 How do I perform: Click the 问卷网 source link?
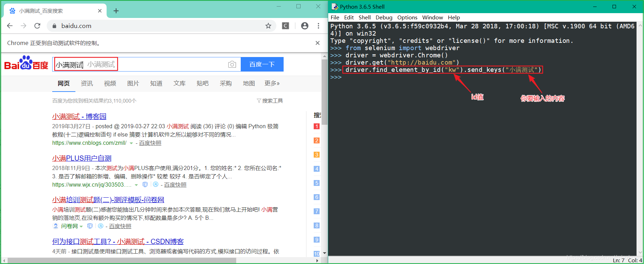tap(70, 226)
